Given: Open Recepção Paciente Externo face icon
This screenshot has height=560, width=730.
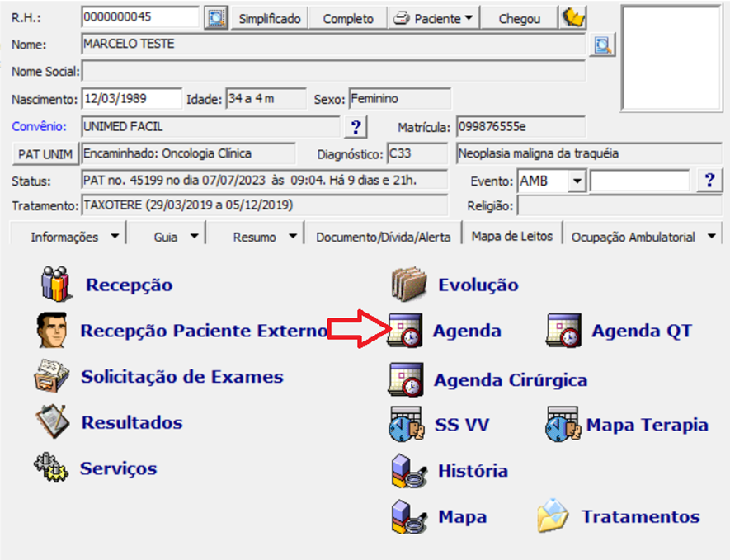Looking at the screenshot, I should pos(52,330).
